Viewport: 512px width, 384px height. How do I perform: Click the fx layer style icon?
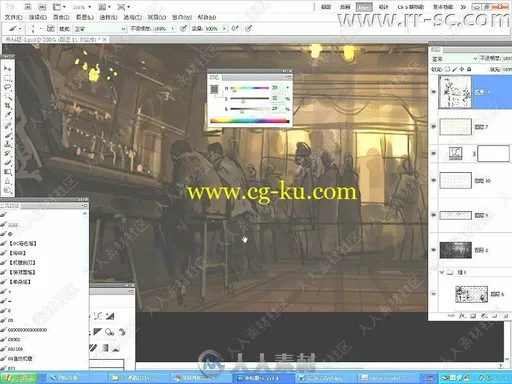click(462, 315)
